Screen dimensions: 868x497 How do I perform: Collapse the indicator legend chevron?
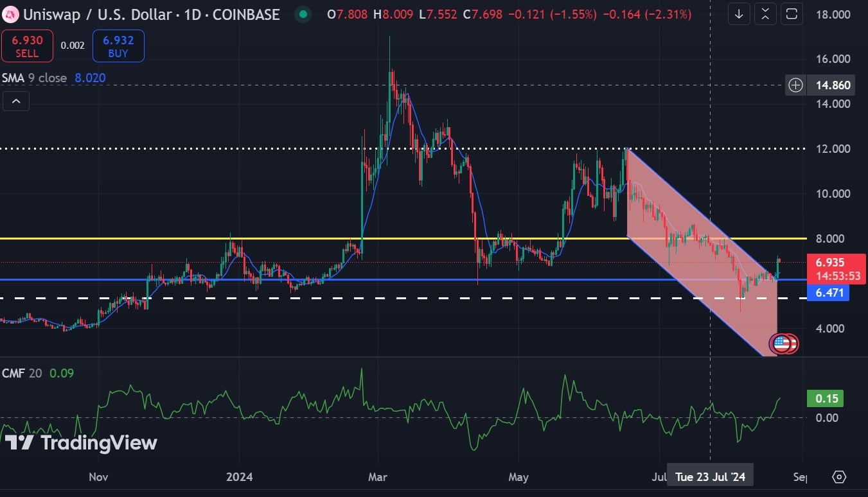(15, 101)
